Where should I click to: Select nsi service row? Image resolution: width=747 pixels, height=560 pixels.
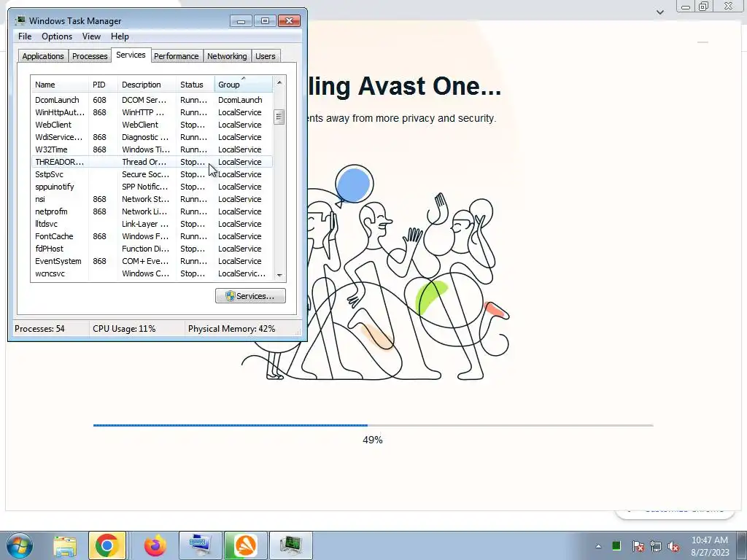[x=152, y=199]
